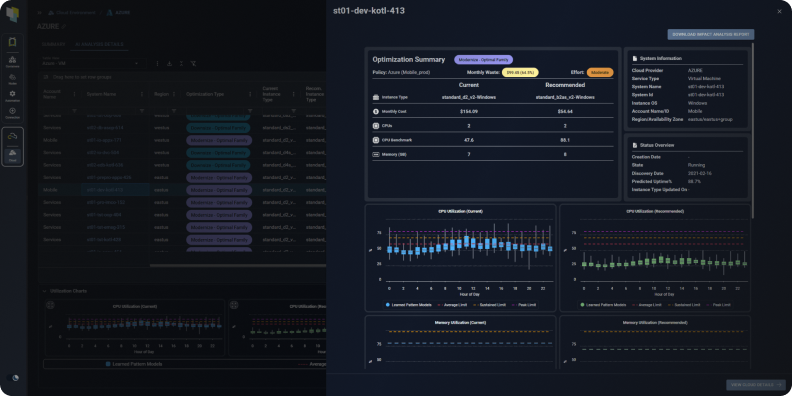Click the Monthly Cost dollar icon

(376, 111)
